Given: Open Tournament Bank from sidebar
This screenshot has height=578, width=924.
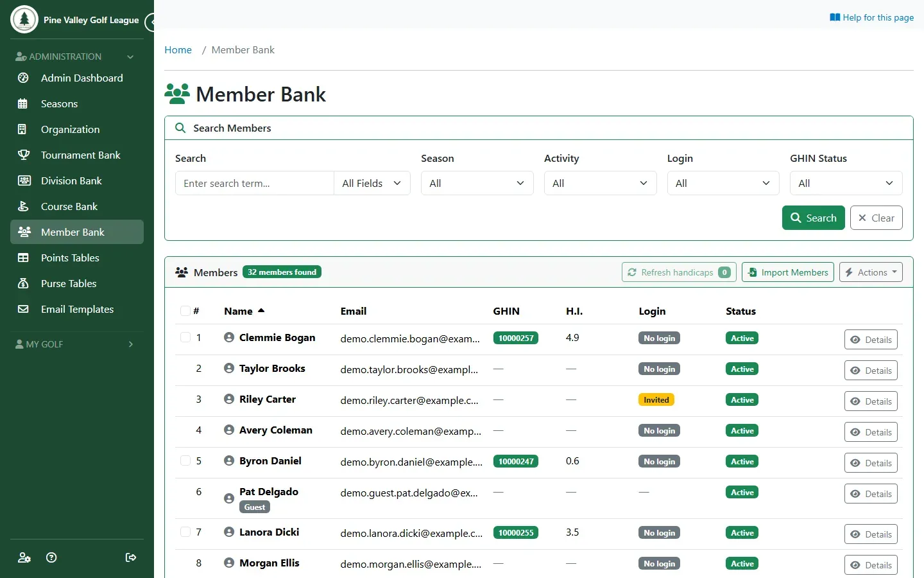Looking at the screenshot, I should 77,155.
